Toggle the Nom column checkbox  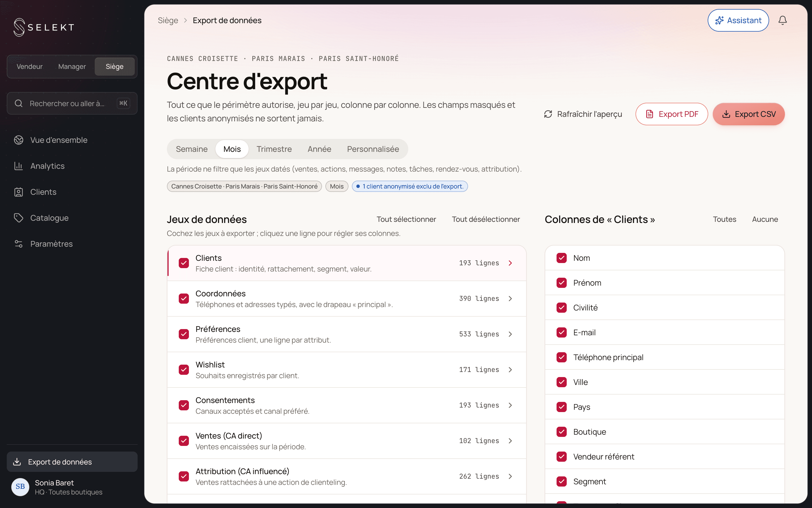click(x=562, y=258)
